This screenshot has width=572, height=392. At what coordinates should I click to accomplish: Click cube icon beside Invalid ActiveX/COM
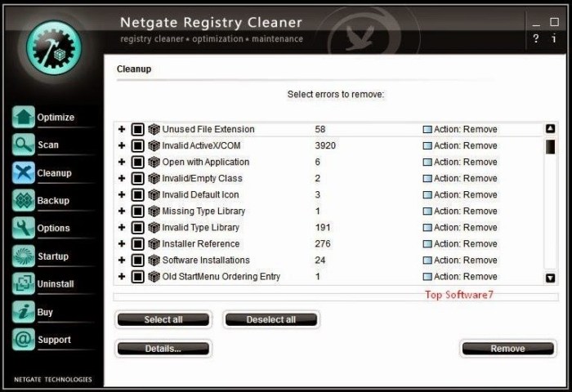point(154,145)
